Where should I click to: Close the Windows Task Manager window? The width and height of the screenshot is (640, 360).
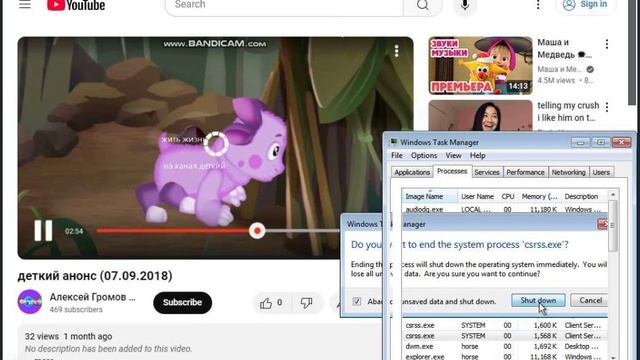point(621,142)
